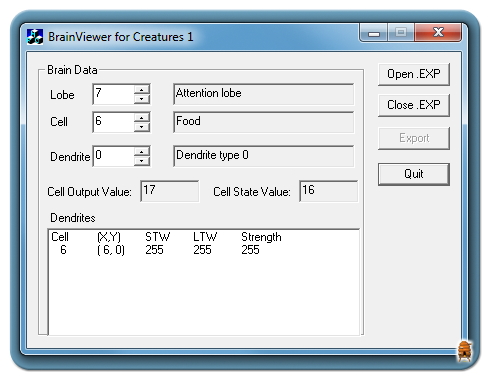Select the Food cell name field
The image size is (490, 380).
coord(264,122)
